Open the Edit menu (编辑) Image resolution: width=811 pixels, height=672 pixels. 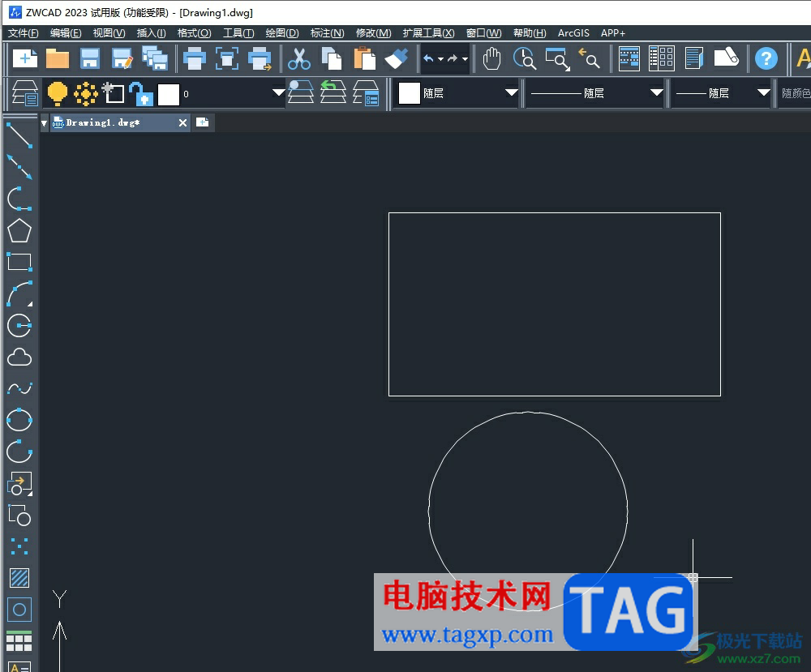click(66, 33)
